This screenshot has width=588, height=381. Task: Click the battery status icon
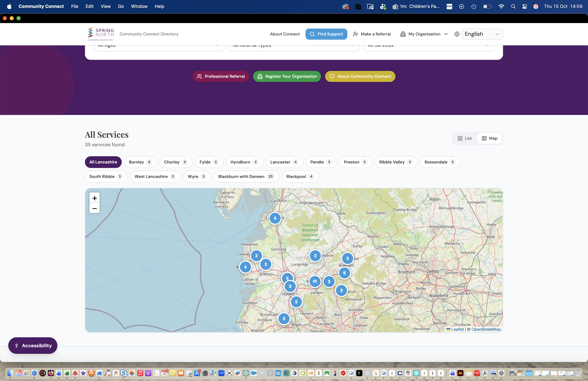pyautogui.click(x=487, y=6)
